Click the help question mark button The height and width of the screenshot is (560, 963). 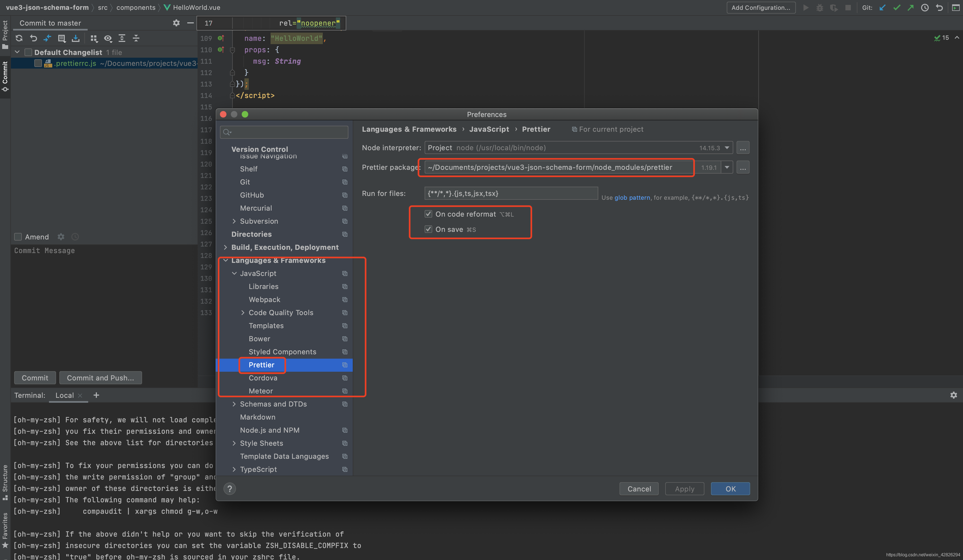click(230, 488)
